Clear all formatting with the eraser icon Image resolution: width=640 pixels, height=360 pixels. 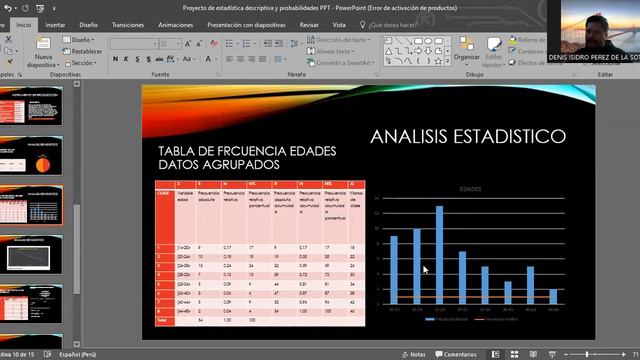[x=214, y=44]
